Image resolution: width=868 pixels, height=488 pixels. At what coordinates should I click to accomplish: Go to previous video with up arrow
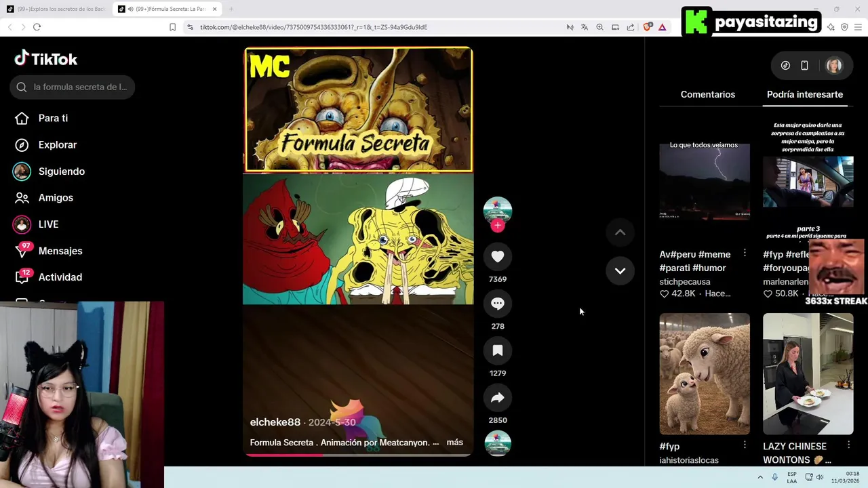coord(620,232)
